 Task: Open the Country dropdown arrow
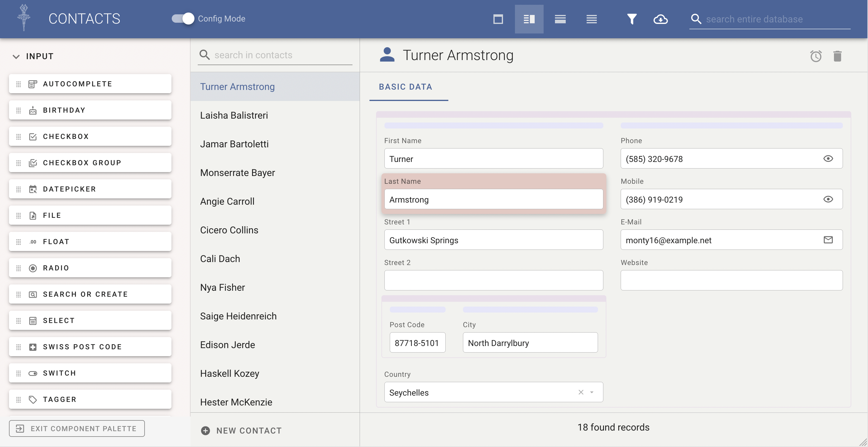pos(592,392)
